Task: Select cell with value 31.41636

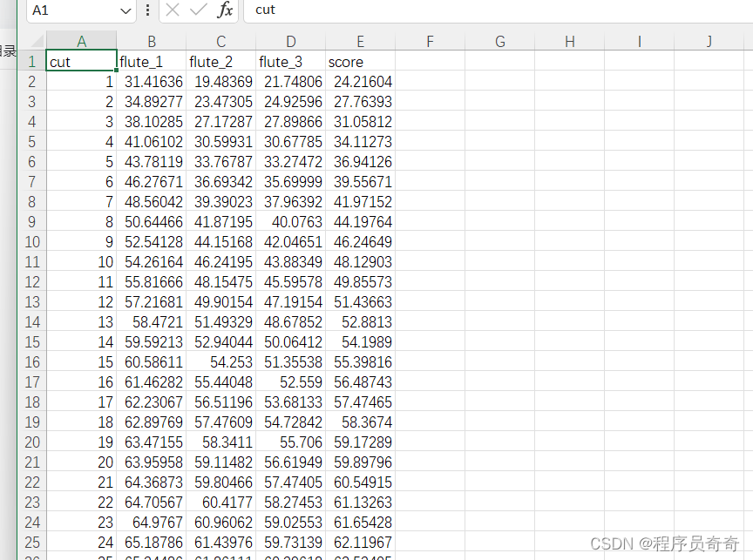Action: 152,81
